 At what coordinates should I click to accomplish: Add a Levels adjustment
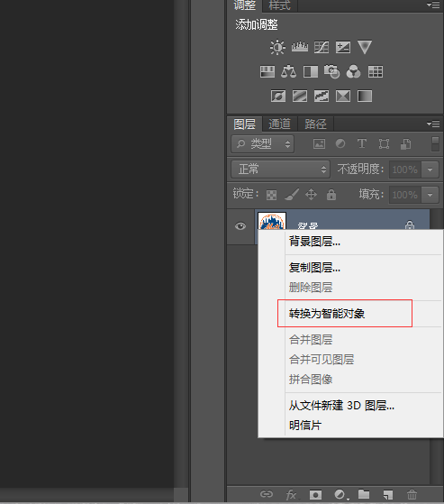click(x=300, y=47)
